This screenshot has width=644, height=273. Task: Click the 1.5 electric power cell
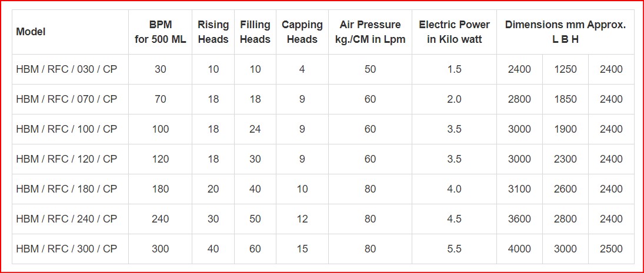pos(454,69)
